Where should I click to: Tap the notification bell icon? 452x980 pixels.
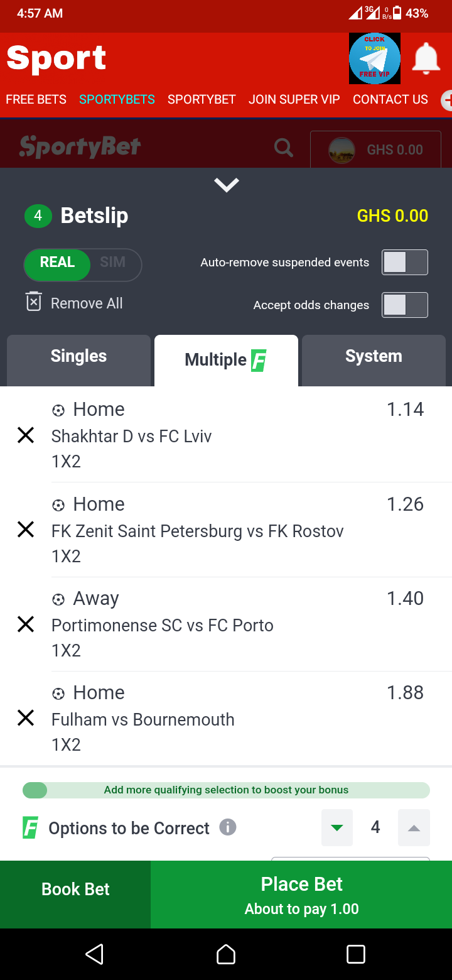click(426, 58)
